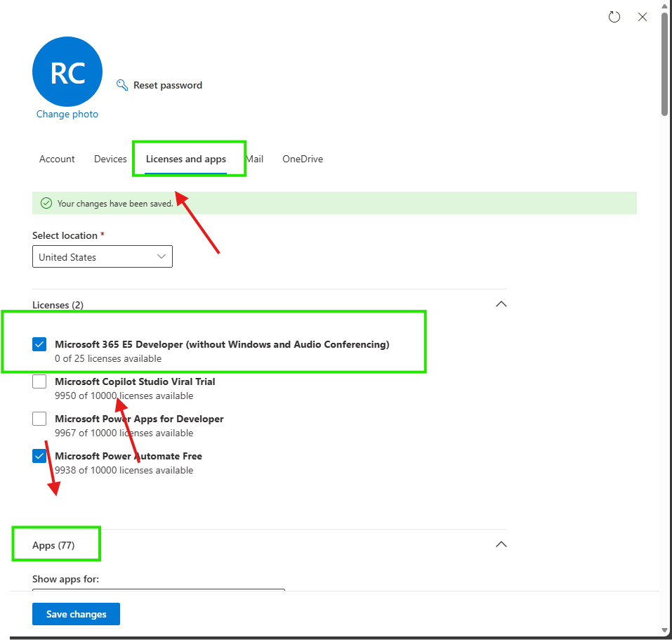Click the vertical scrollbar thumb
The image size is (672, 640).
point(664,65)
